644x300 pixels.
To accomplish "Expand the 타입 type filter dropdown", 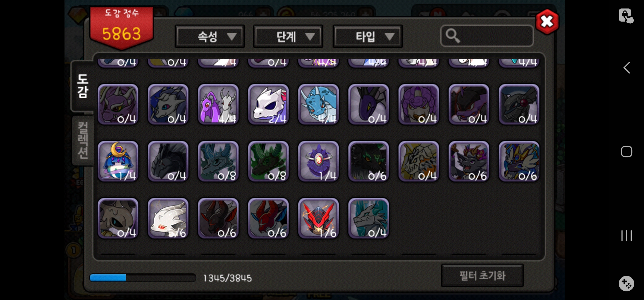I will point(368,36).
